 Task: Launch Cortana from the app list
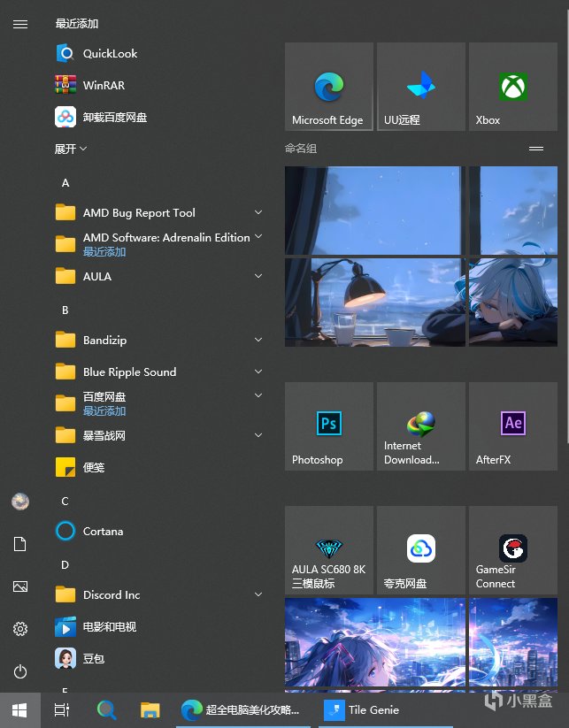(158, 531)
